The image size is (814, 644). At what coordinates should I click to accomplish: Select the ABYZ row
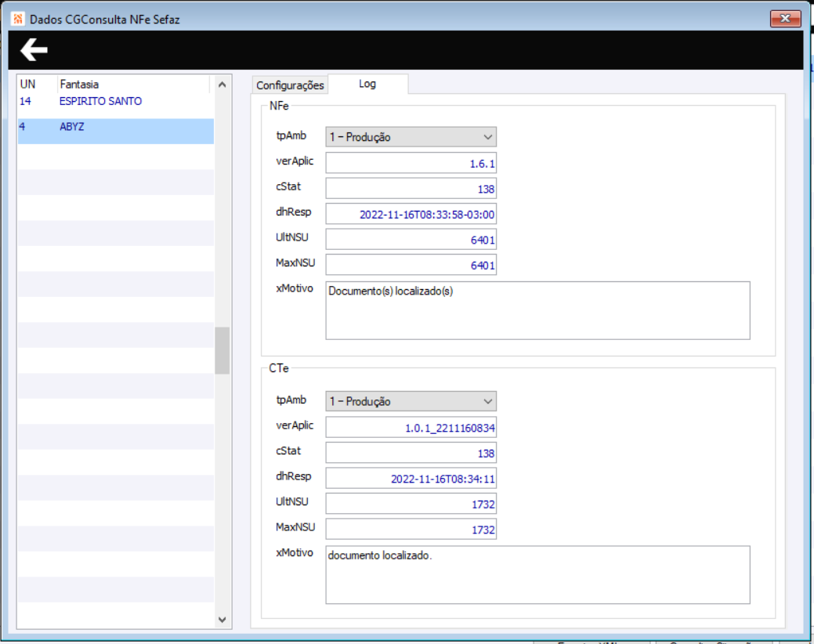tap(116, 131)
